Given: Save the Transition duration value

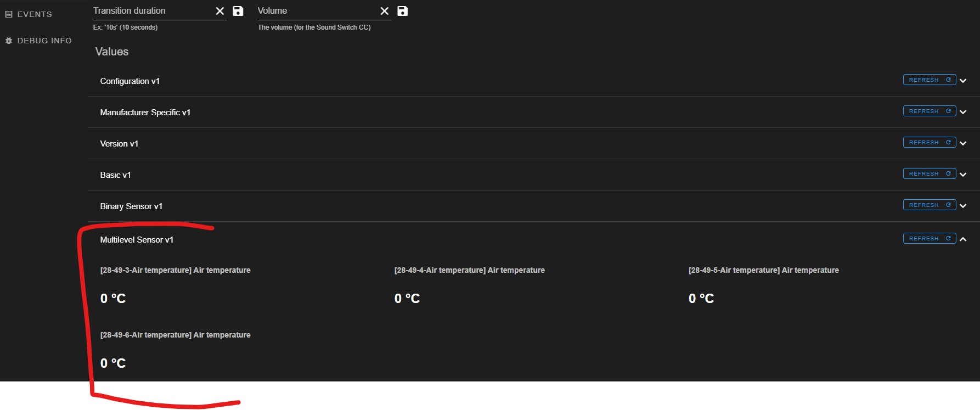Looking at the screenshot, I should click(x=238, y=11).
